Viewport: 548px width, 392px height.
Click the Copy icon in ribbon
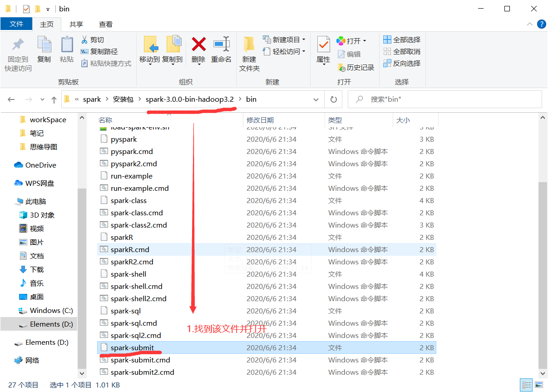click(44, 45)
